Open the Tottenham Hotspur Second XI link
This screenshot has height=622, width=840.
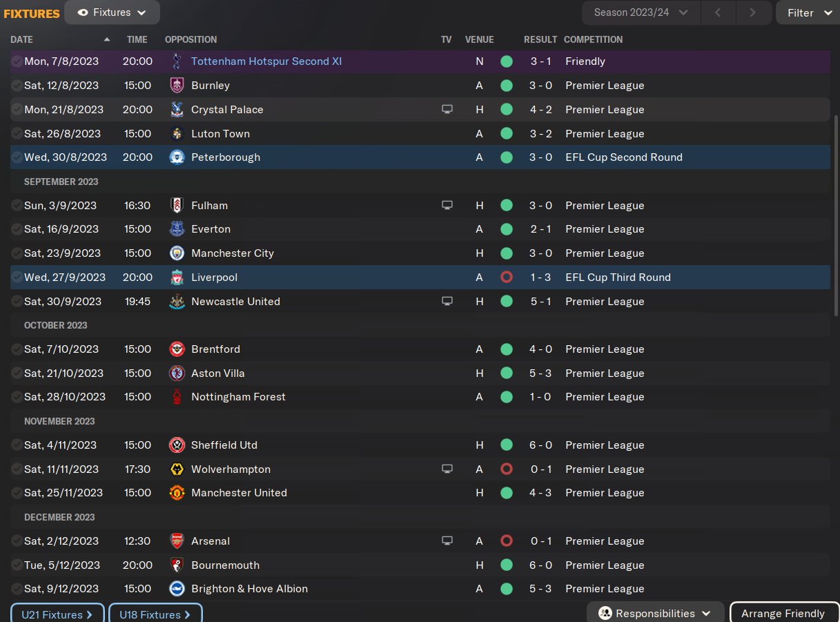click(266, 61)
